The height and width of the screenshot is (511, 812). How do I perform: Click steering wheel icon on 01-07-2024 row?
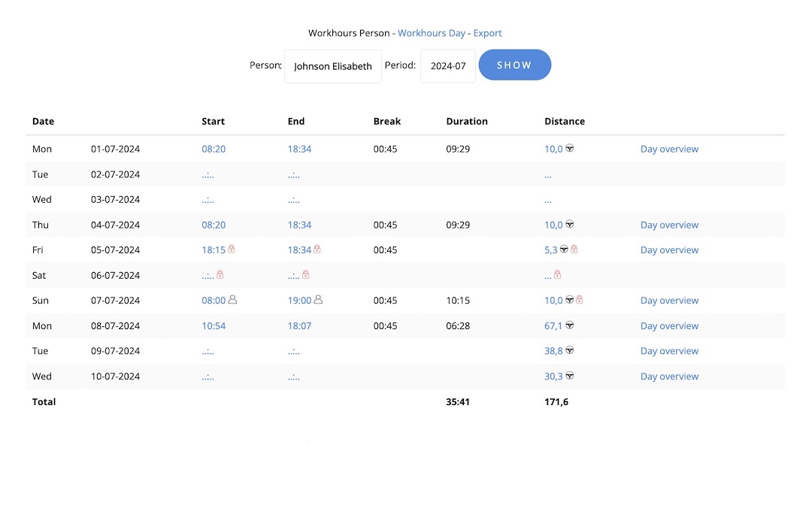coord(570,149)
